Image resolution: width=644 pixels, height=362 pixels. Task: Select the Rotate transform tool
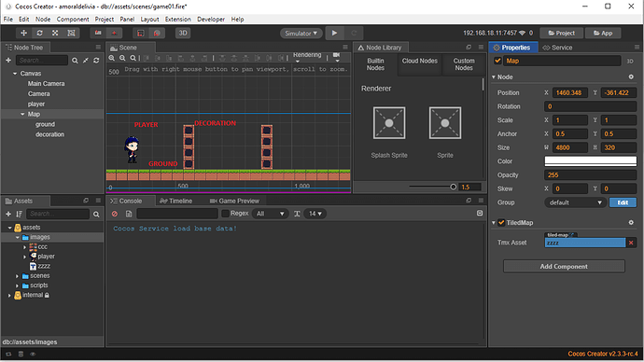[x=39, y=33]
